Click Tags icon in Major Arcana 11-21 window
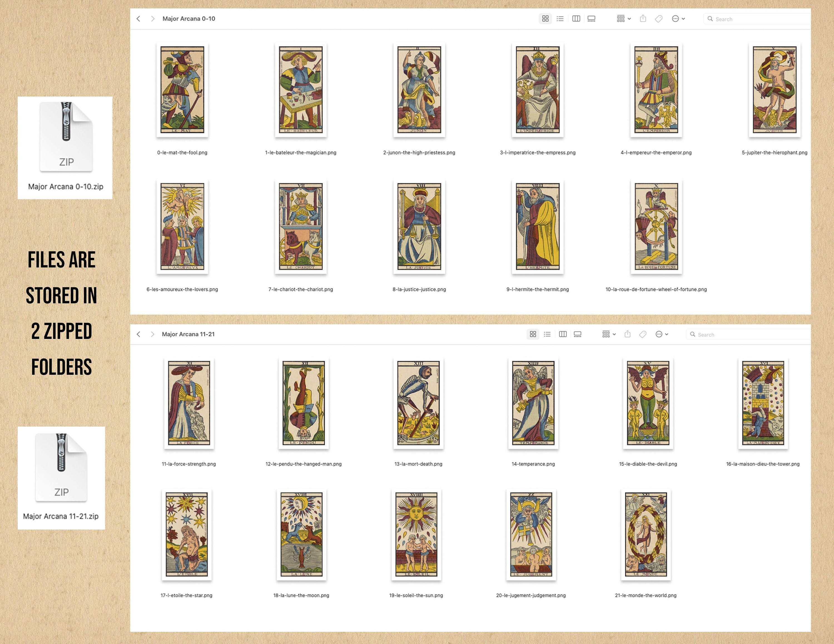This screenshot has width=834, height=644. point(643,334)
